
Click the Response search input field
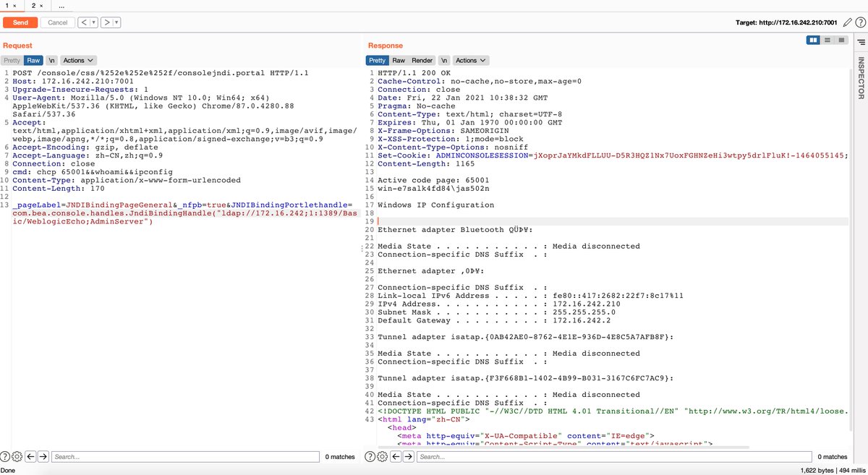coord(614,457)
